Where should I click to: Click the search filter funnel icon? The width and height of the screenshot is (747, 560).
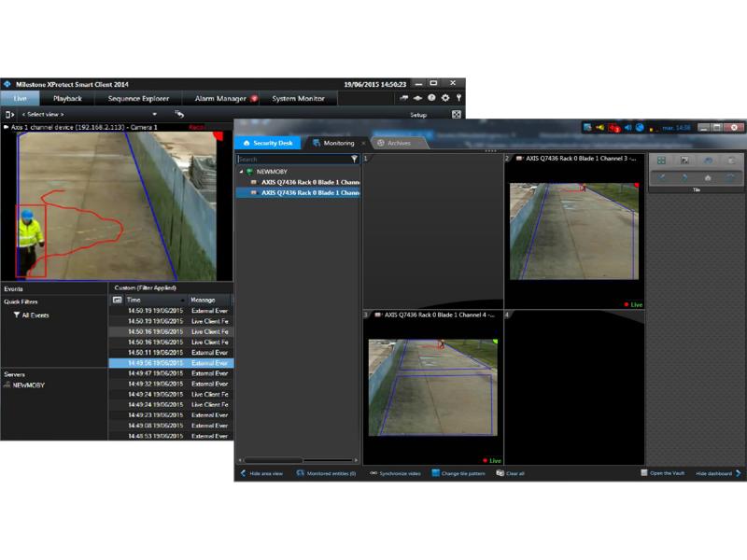pyautogui.click(x=355, y=159)
